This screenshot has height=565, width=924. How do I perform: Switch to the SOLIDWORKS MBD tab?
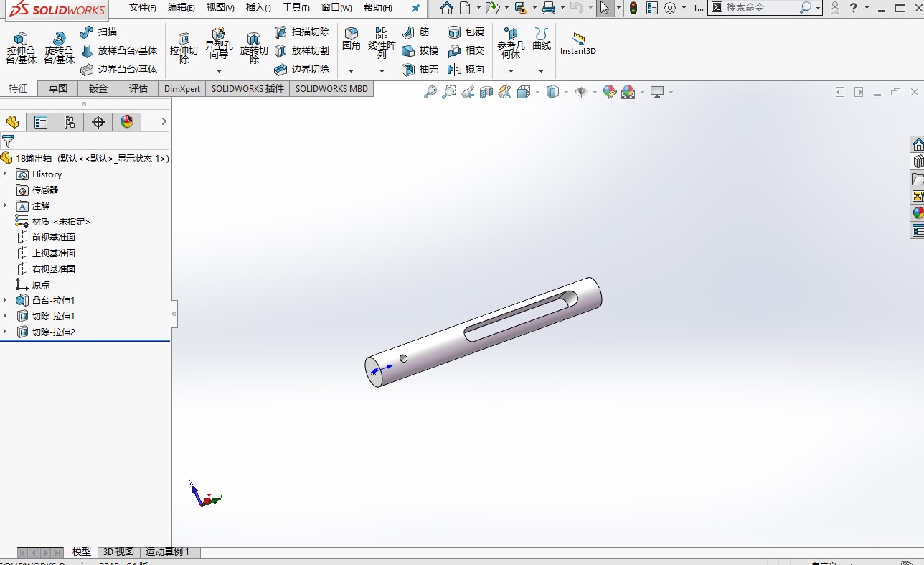pos(331,88)
